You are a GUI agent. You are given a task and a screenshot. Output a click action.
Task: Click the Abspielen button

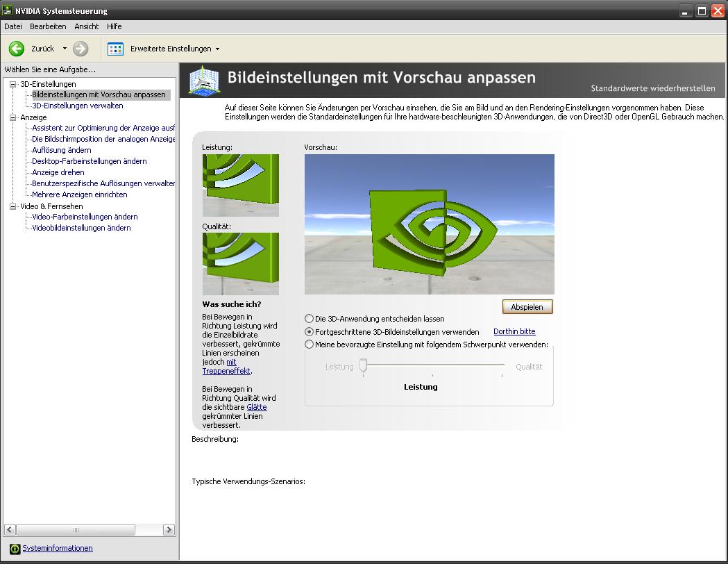coord(527,306)
